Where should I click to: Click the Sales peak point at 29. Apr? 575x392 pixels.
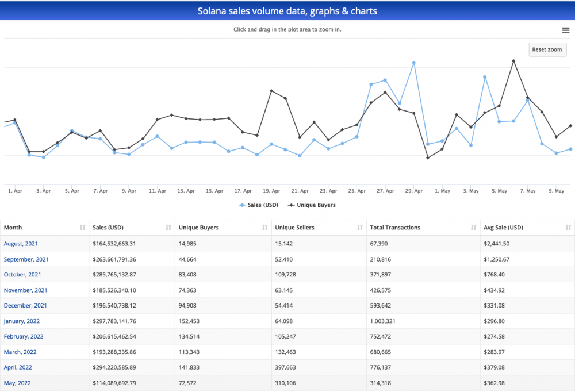(413, 63)
